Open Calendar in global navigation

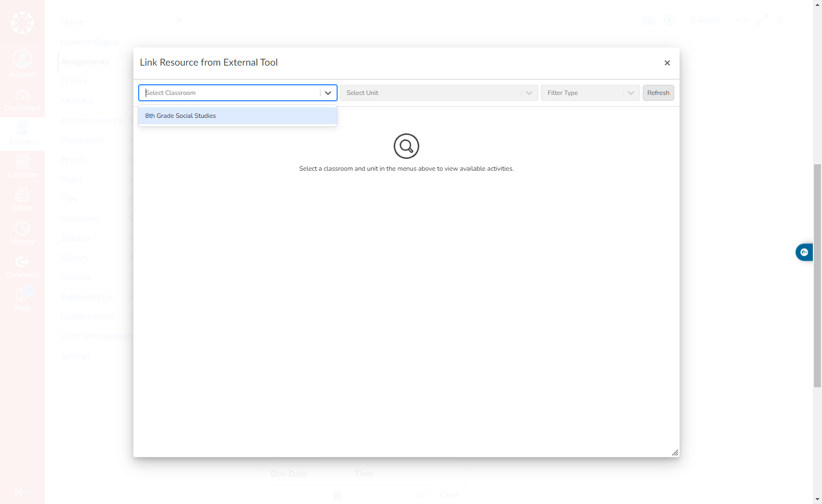(22, 167)
